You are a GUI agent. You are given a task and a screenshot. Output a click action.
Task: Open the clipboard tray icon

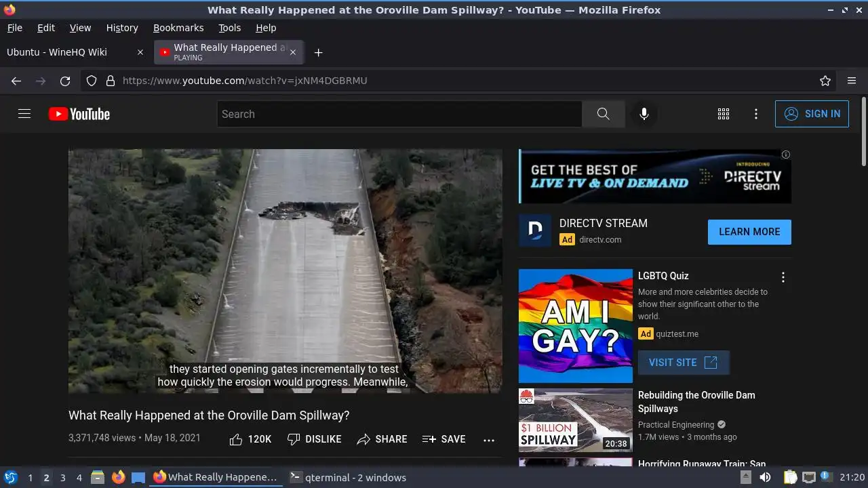point(790,477)
